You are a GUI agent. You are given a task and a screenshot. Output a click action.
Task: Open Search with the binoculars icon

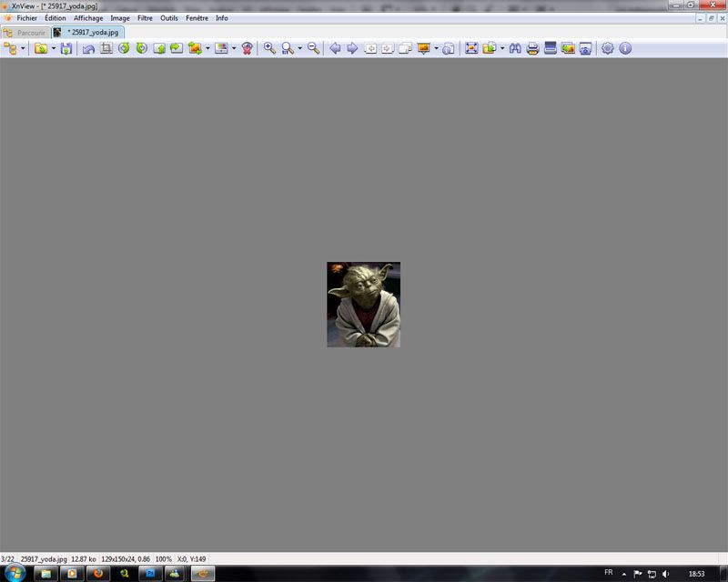(515, 48)
